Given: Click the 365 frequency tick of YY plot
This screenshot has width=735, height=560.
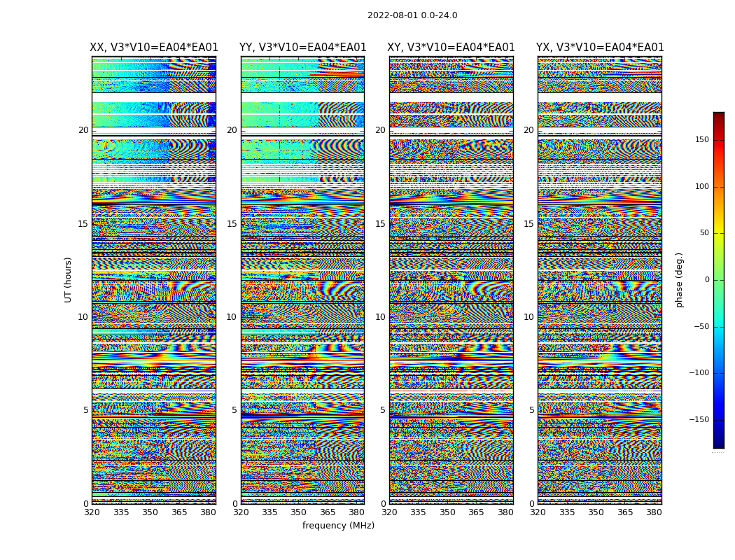Looking at the screenshot, I should pos(328,512).
